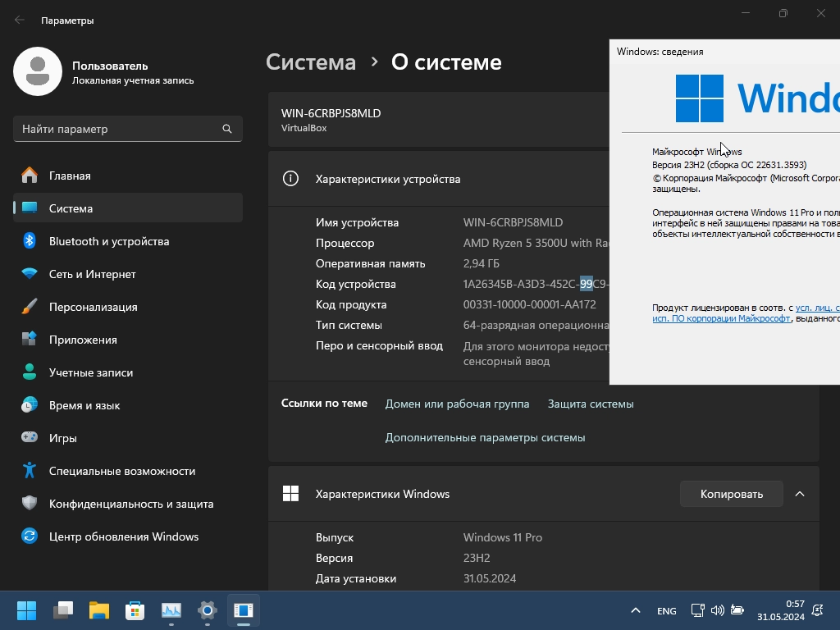840x630 pixels.
Task: Open Защита системы link
Action: tap(591, 404)
